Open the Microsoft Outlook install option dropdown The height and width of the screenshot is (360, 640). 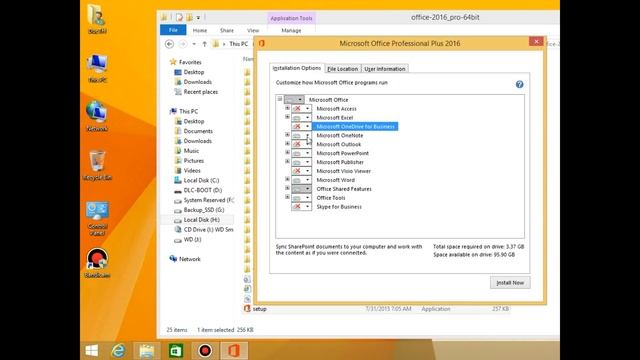tap(302, 144)
